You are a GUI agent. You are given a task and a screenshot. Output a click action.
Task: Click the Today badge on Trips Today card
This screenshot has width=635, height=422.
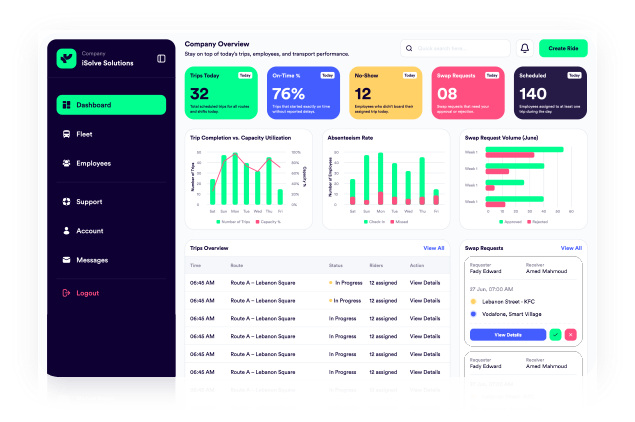[244, 75]
